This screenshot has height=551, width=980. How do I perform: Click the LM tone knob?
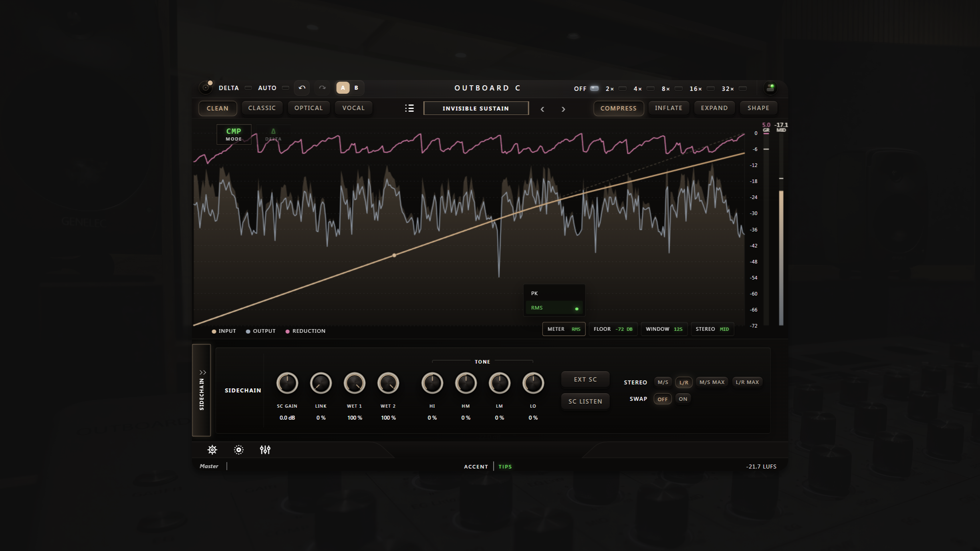click(x=500, y=383)
